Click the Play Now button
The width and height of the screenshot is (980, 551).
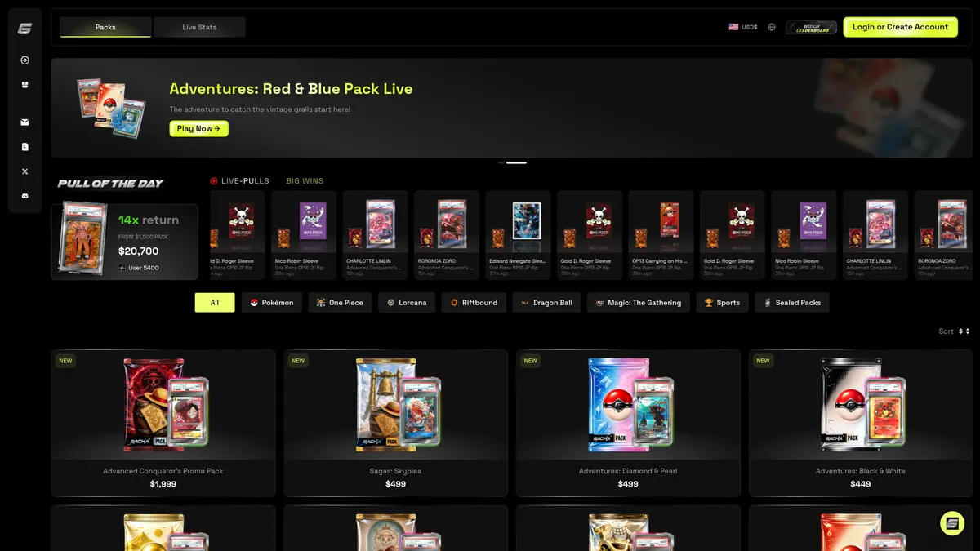point(198,128)
